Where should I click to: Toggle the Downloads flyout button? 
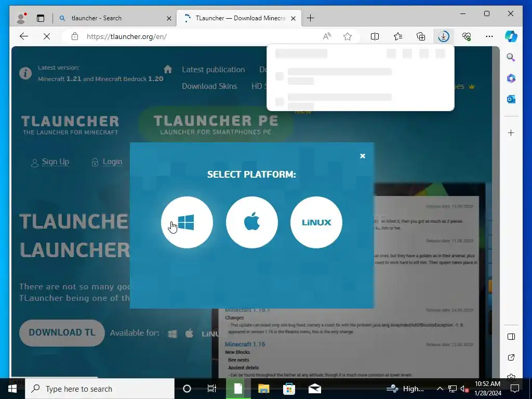[x=444, y=36]
